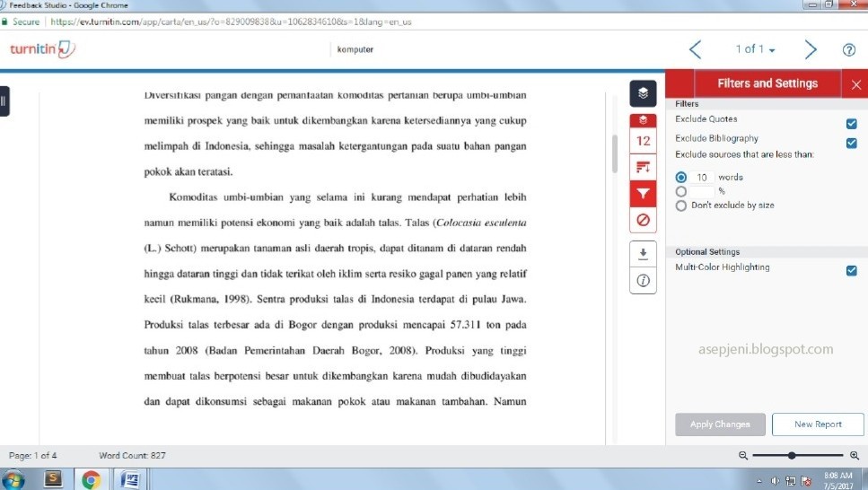Open the All Sources breakdown icon
This screenshot has width=868, height=490.
(643, 167)
